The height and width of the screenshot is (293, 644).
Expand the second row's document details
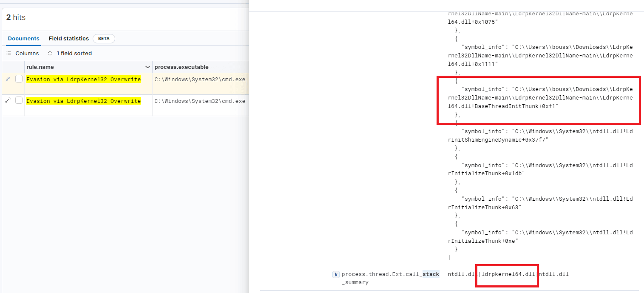8,100
